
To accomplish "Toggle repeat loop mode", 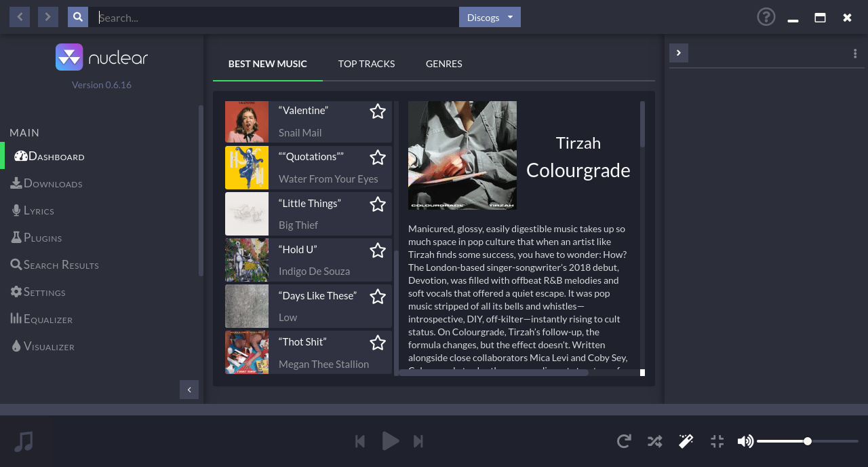I will (x=624, y=441).
